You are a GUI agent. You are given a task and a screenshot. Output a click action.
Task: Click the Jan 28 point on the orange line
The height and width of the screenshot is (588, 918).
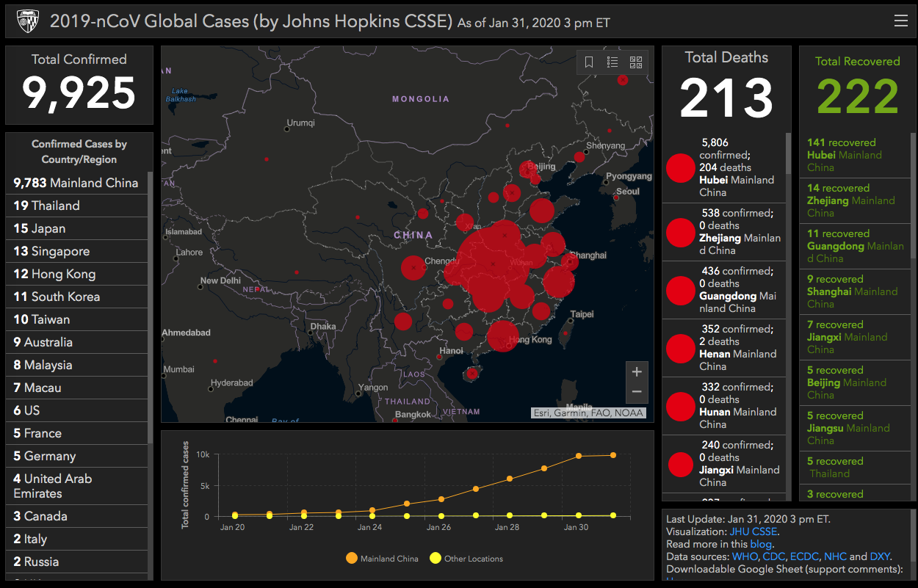(x=510, y=479)
